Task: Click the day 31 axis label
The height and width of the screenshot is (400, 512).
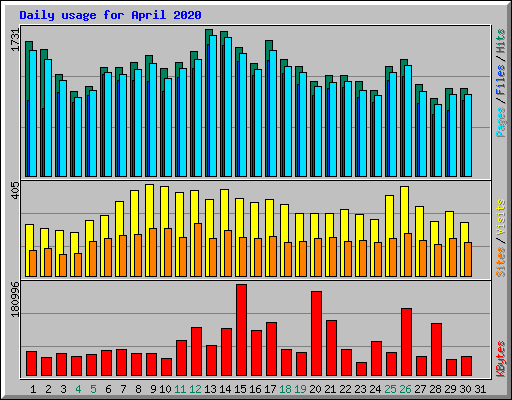Action: point(480,389)
